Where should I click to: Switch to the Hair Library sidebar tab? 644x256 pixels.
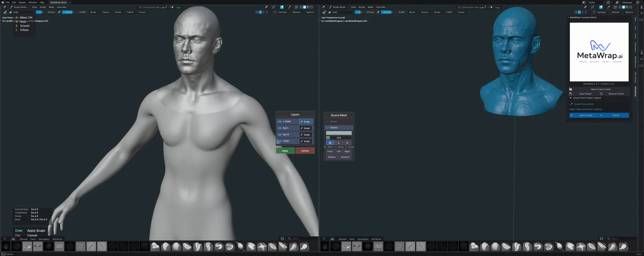click(x=635, y=77)
